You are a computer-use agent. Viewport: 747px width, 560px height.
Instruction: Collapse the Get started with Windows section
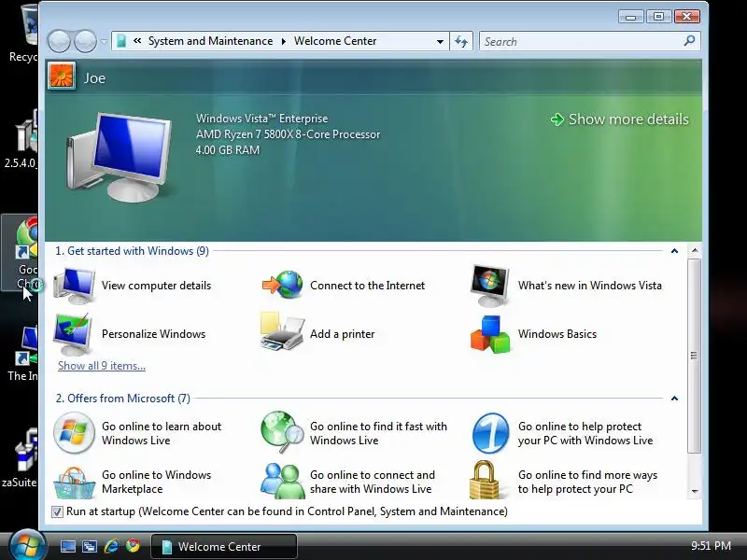pos(674,251)
